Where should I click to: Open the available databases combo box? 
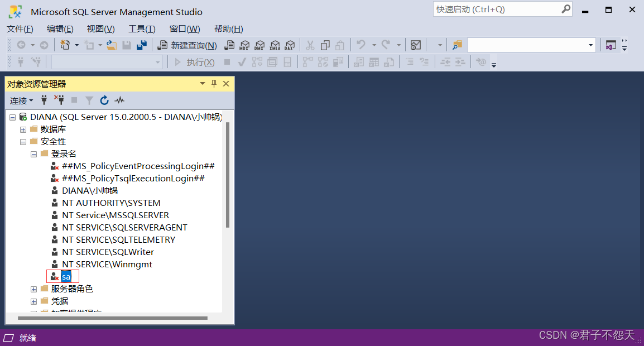pos(107,62)
